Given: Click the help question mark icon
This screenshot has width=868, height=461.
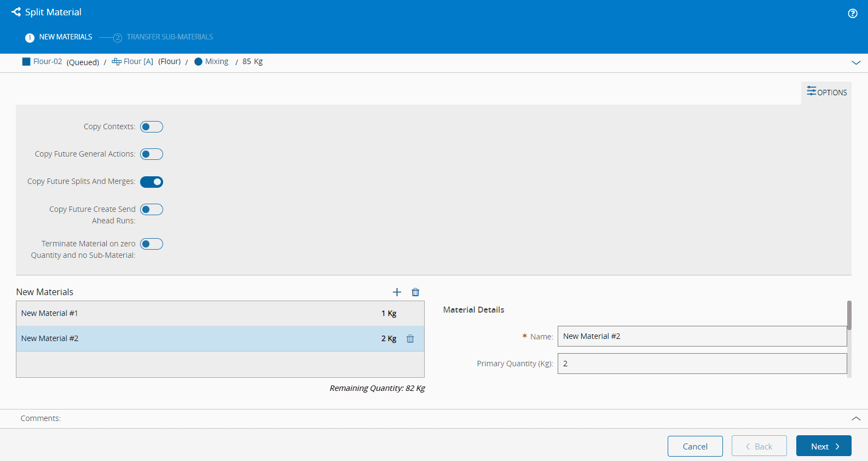Looking at the screenshot, I should [x=852, y=14].
